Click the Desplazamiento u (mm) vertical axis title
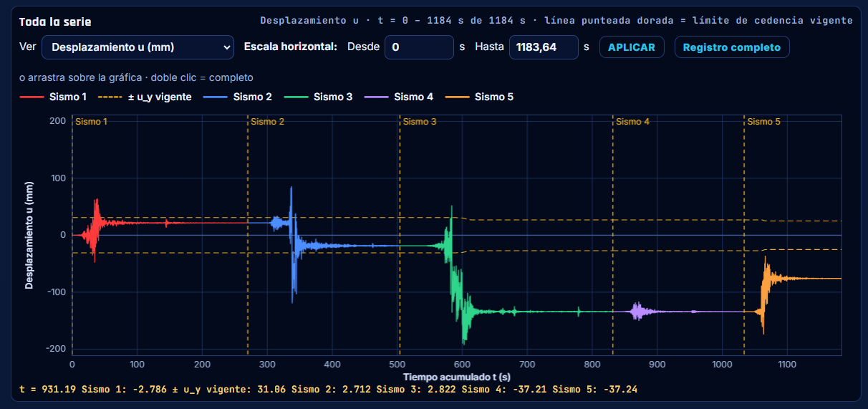 [29, 235]
